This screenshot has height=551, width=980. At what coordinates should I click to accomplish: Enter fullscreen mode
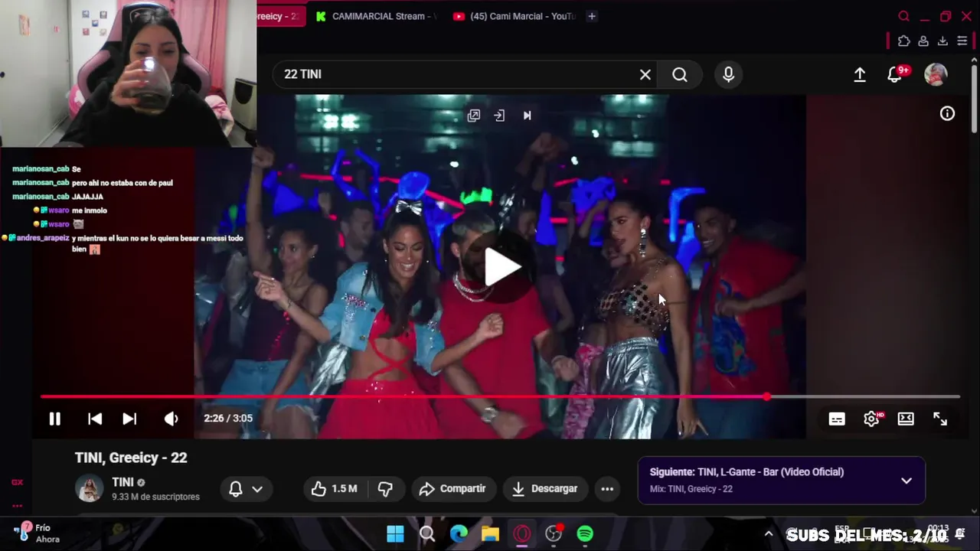pyautogui.click(x=940, y=419)
